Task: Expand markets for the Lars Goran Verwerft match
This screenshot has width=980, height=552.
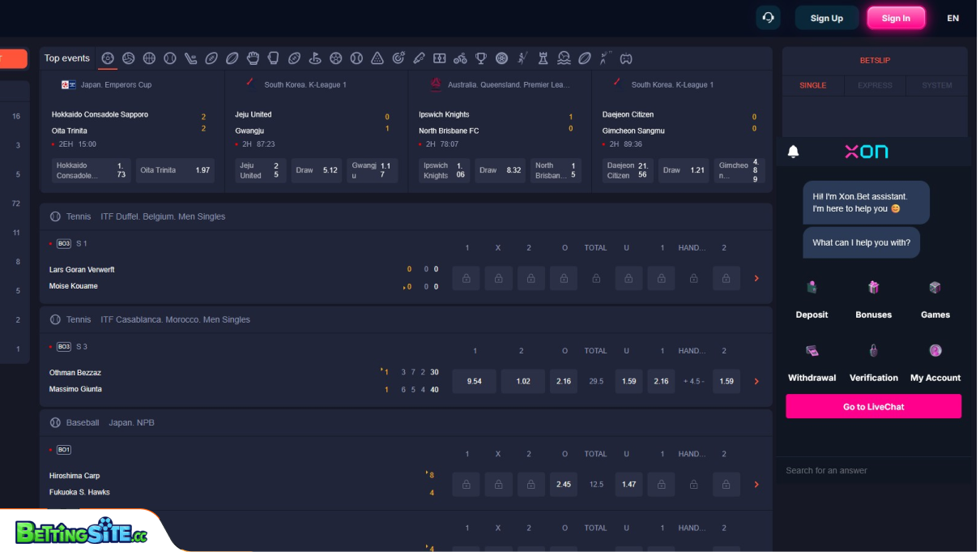Action: (756, 277)
